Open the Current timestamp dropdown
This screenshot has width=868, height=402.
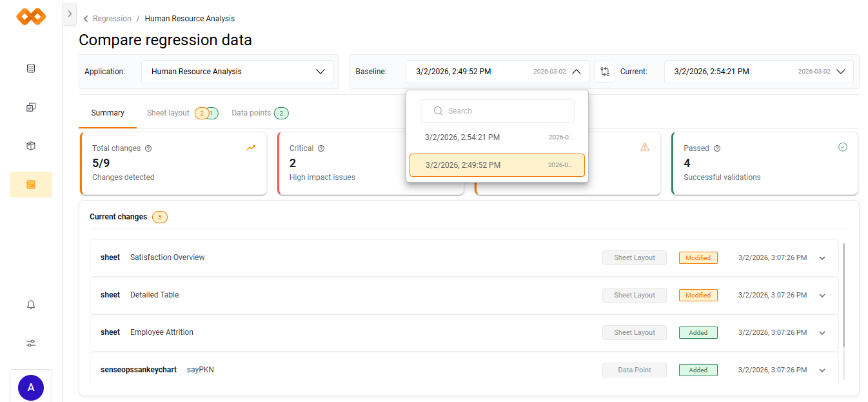[758, 72]
